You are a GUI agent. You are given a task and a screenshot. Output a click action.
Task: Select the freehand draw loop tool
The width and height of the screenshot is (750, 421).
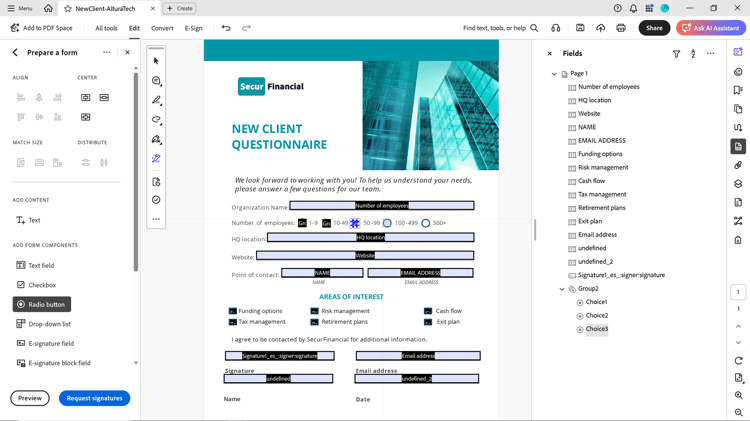click(x=156, y=120)
